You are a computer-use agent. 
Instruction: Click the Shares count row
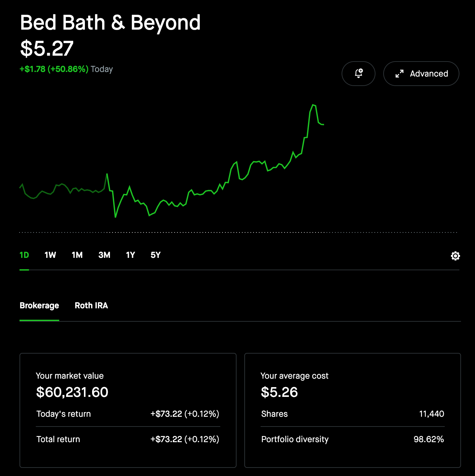click(x=352, y=414)
